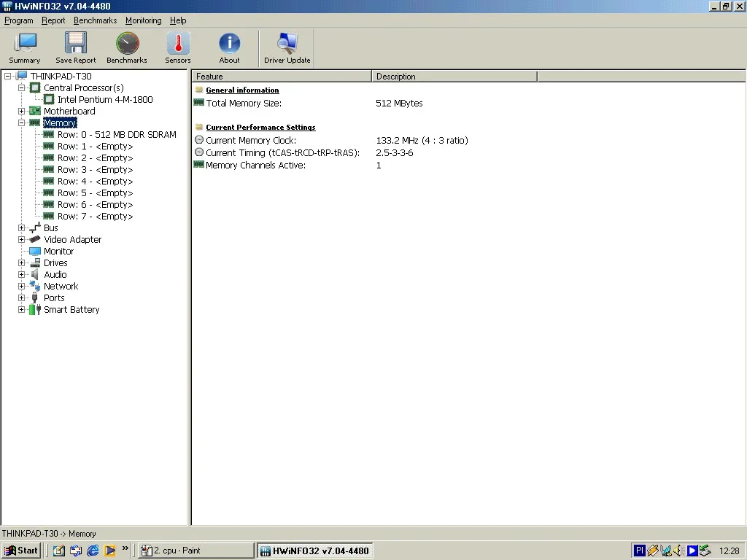Click the Smart Battery icon in tree

pos(35,309)
